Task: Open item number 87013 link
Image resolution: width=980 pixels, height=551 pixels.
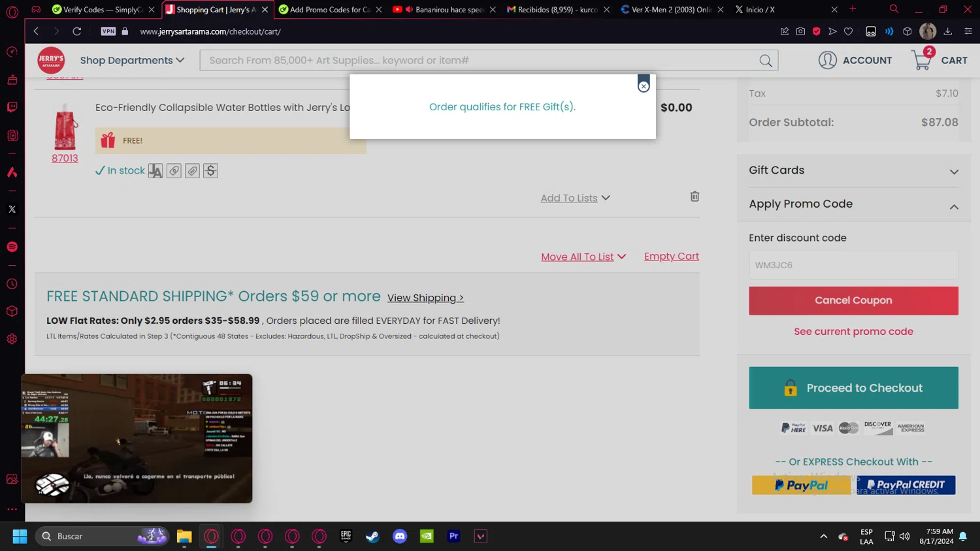Action: 65,158
